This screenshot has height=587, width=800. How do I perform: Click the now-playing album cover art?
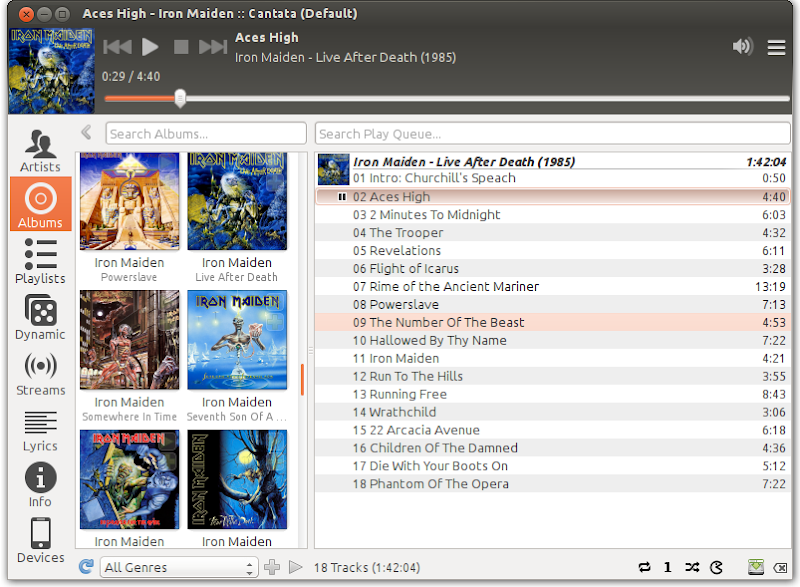point(52,70)
